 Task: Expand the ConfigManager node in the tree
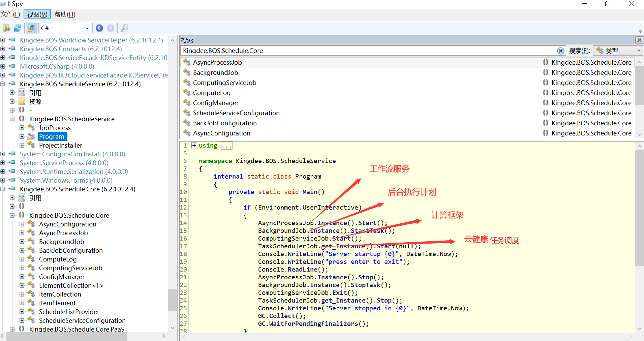(x=22, y=277)
